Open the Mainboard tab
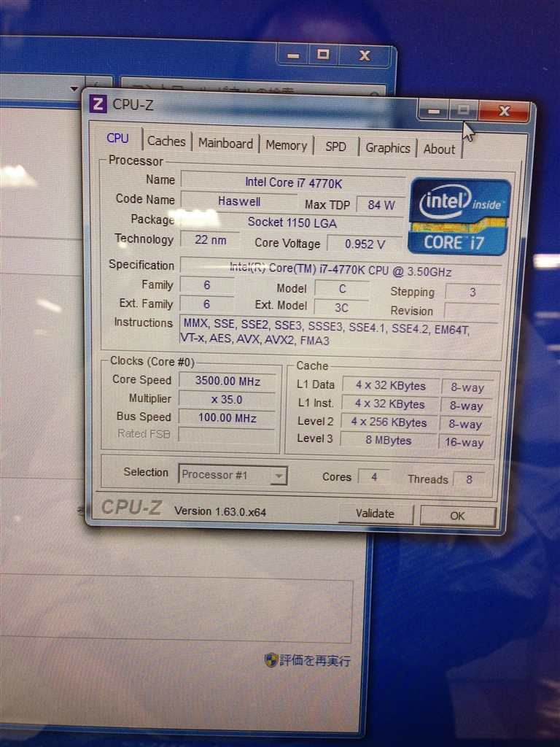This screenshot has width=560, height=747. [225, 144]
